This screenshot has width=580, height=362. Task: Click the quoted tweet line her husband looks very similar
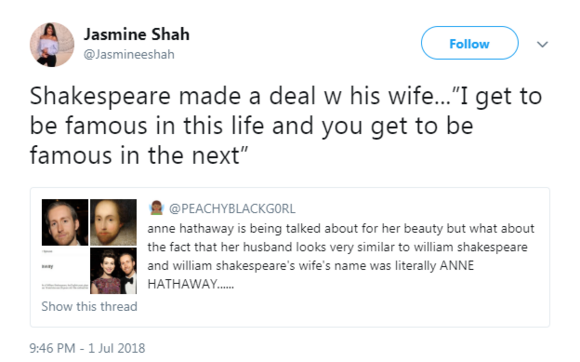point(337,247)
